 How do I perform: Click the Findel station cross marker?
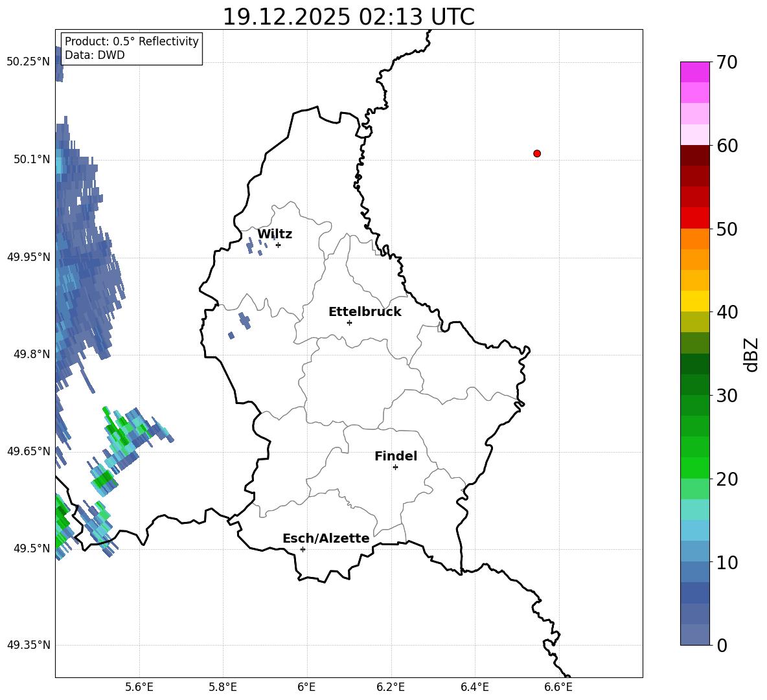coord(395,468)
